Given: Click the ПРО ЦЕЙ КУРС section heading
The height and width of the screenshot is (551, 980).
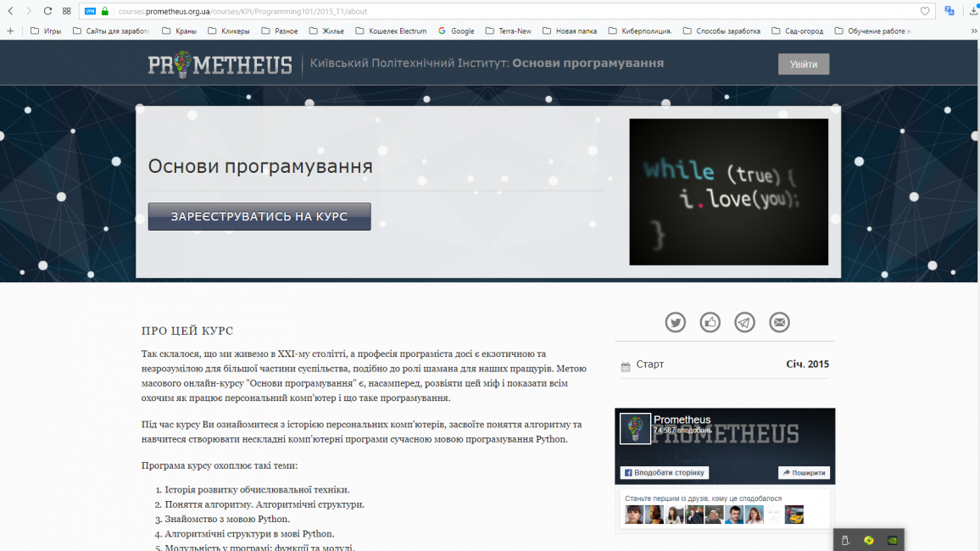Looking at the screenshot, I should pyautogui.click(x=187, y=331).
